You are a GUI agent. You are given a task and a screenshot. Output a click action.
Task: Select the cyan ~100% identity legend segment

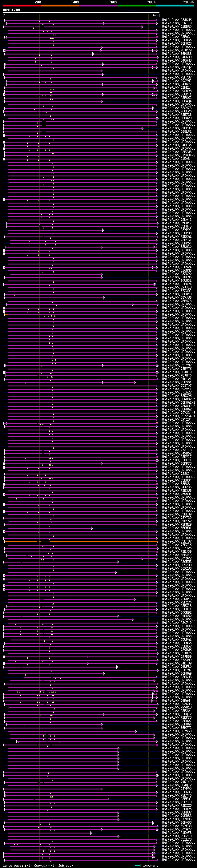[x=175, y=6]
